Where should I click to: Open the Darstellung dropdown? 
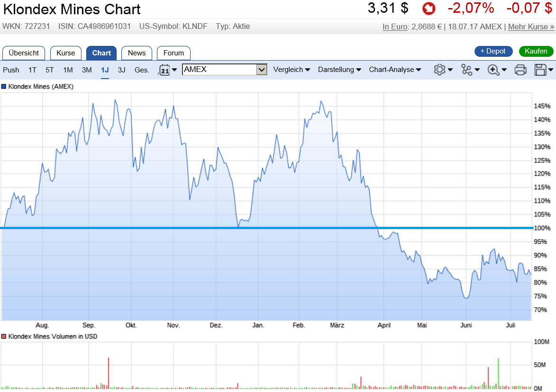tap(339, 70)
